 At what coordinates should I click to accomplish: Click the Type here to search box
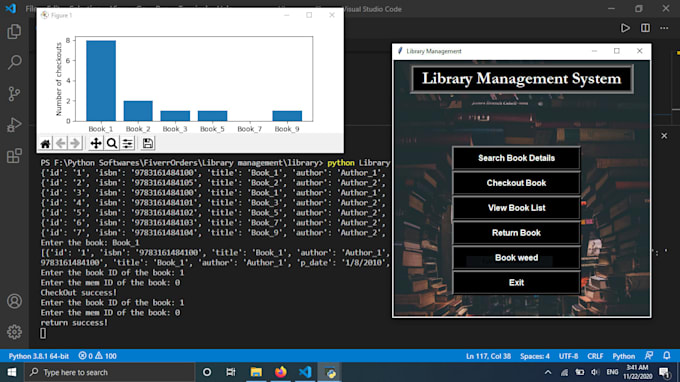(110, 372)
